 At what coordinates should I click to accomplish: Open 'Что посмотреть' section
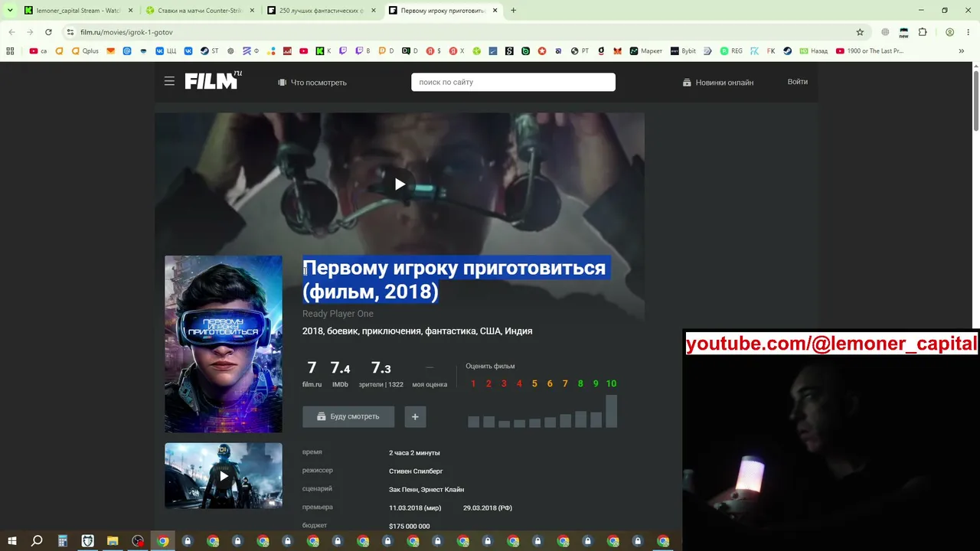click(312, 83)
